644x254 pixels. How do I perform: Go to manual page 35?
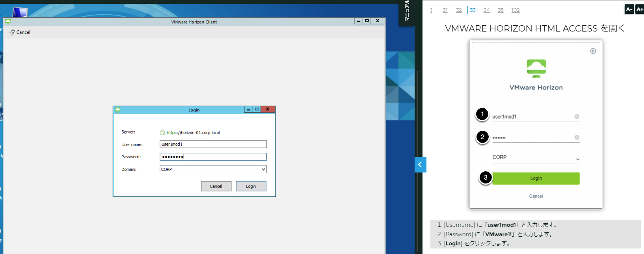coord(501,10)
